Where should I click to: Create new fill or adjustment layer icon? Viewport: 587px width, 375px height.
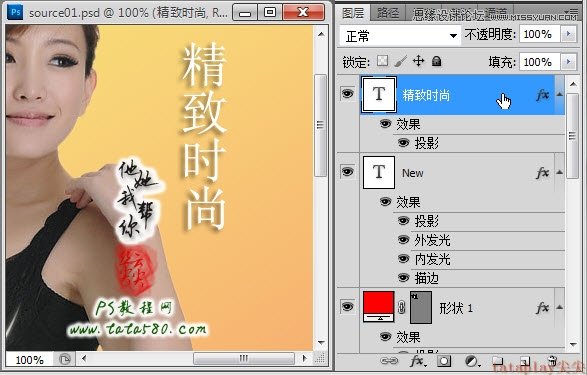click(x=472, y=361)
